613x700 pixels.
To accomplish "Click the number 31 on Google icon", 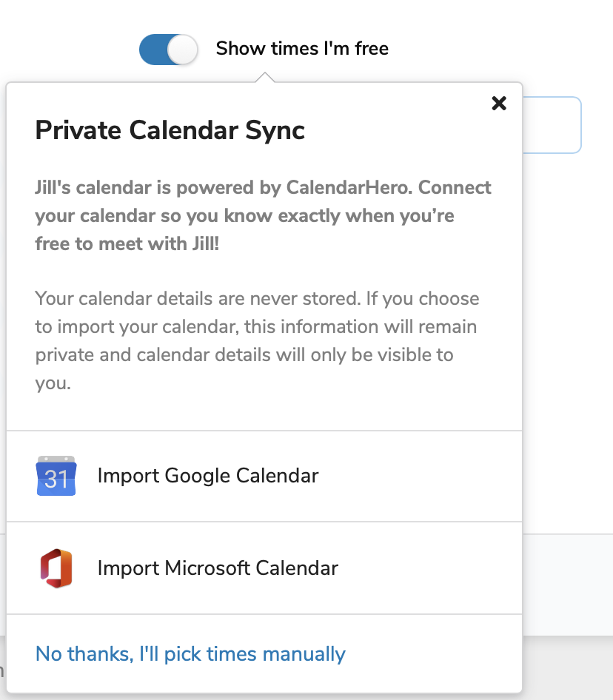I will 56,479.
